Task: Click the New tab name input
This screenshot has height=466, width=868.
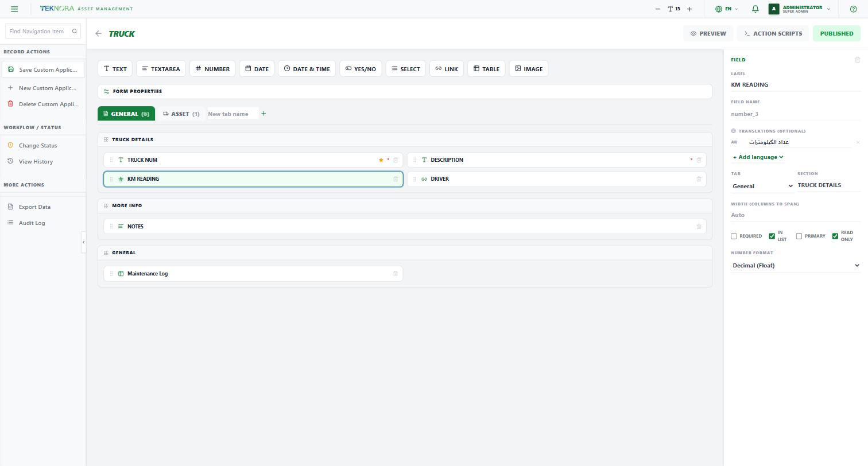Action: pyautogui.click(x=232, y=114)
